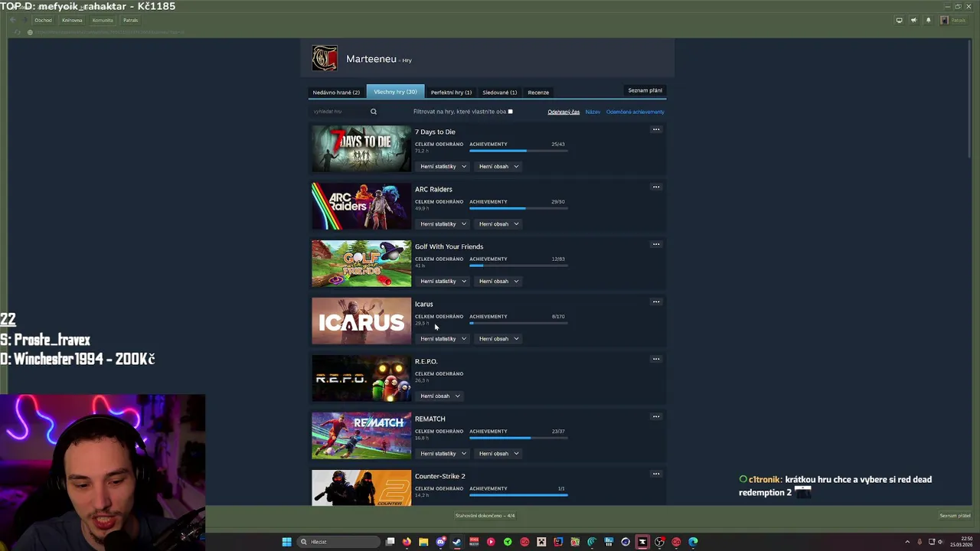This screenshot has height=551, width=980.
Task: Sort games by Odehraný čas
Action: (x=563, y=112)
